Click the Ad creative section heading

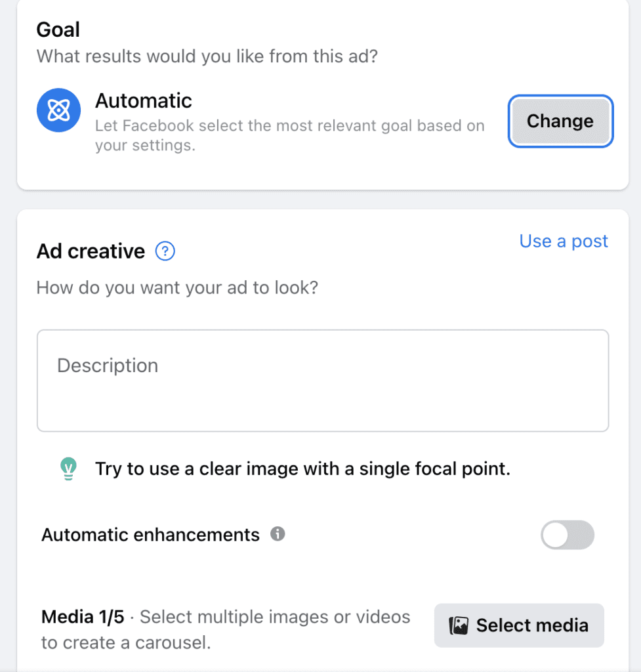click(x=91, y=251)
